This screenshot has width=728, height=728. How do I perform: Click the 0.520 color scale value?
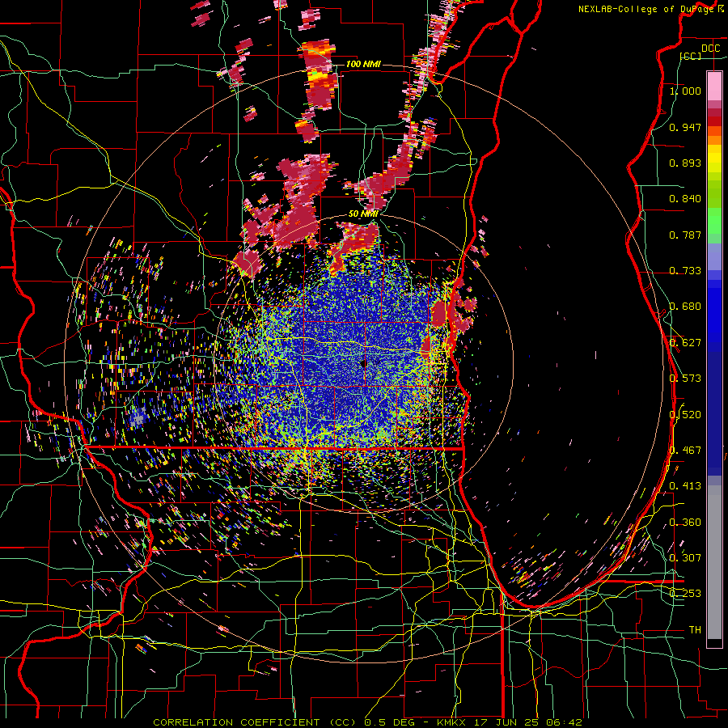(685, 415)
